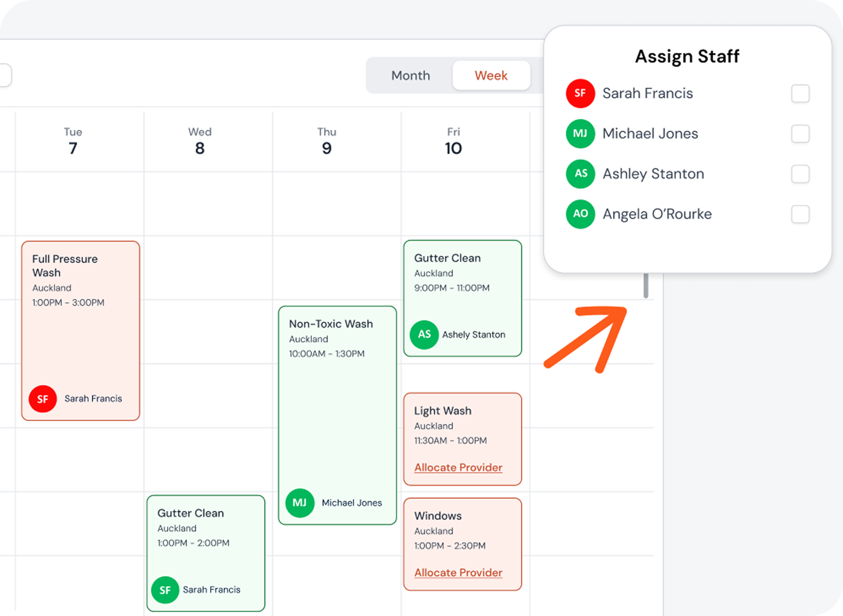Tick the Michael Jones checkbox
This screenshot has height=616, width=843.
point(800,134)
